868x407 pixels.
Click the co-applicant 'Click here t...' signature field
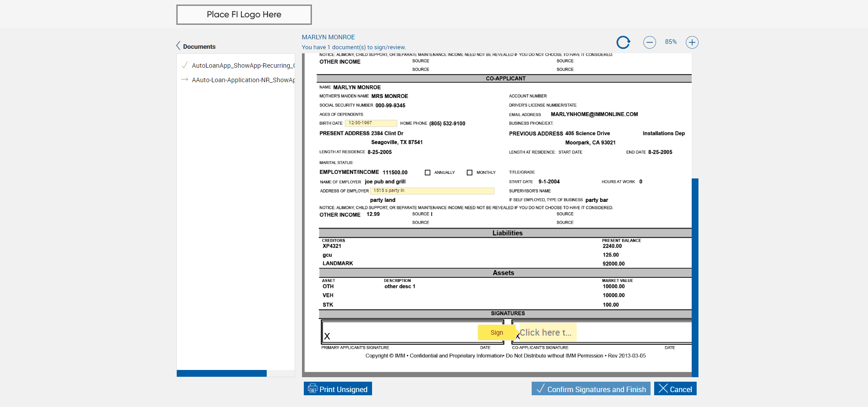(x=547, y=332)
